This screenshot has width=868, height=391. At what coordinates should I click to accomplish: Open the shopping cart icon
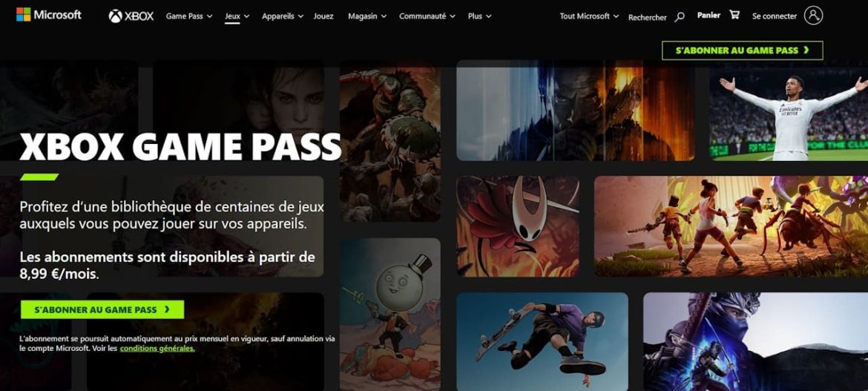coord(734,15)
